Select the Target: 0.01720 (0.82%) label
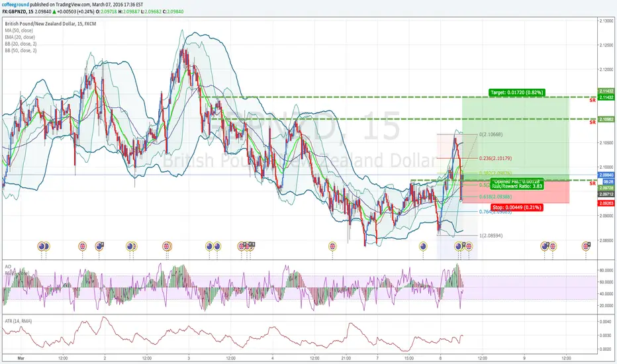The height and width of the screenshot is (364, 617). tap(517, 93)
